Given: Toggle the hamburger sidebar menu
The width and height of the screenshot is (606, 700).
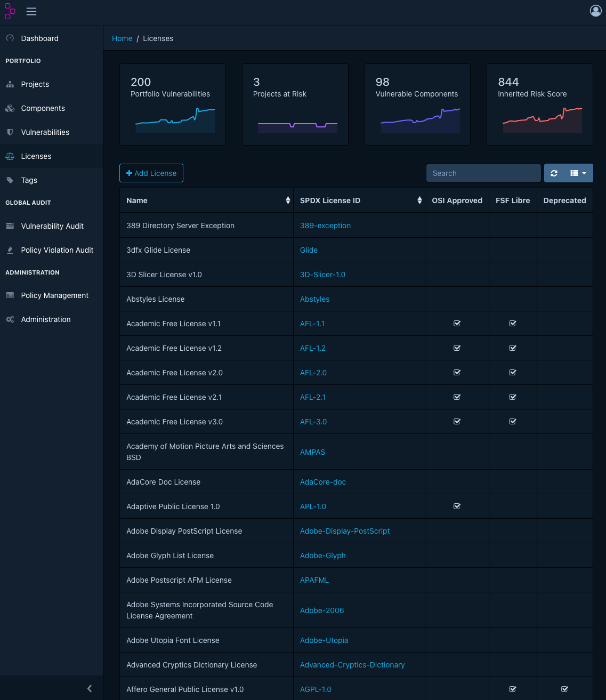Looking at the screenshot, I should point(31,11).
